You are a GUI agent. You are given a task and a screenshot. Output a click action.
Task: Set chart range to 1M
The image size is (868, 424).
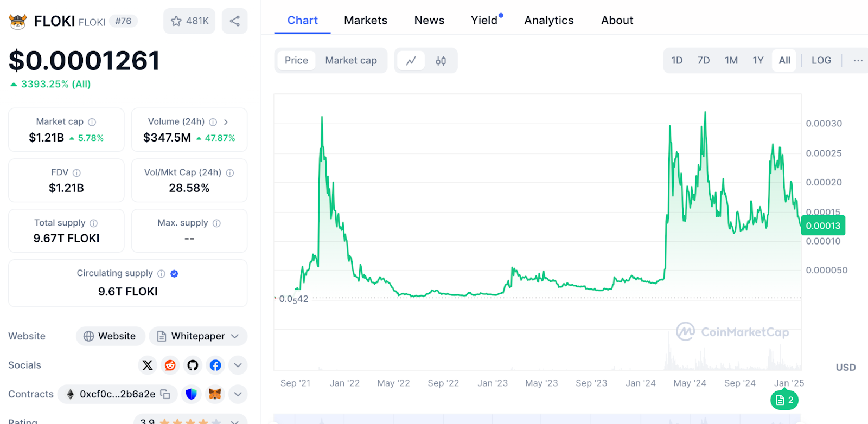coord(731,60)
